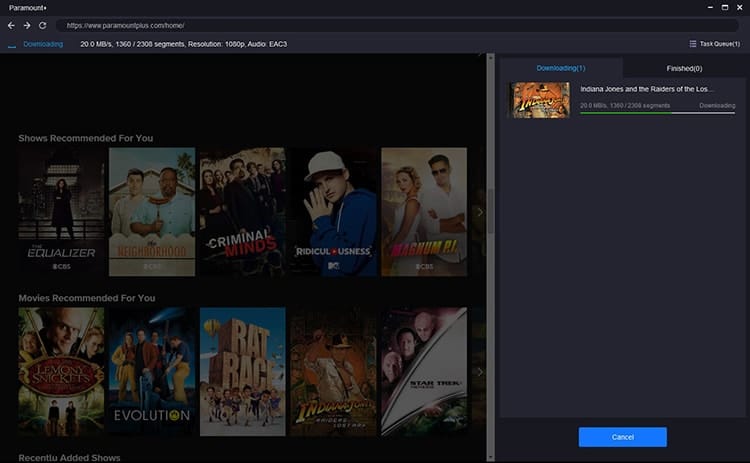Click the browser back arrow icon
750x463 pixels.
[x=11, y=25]
